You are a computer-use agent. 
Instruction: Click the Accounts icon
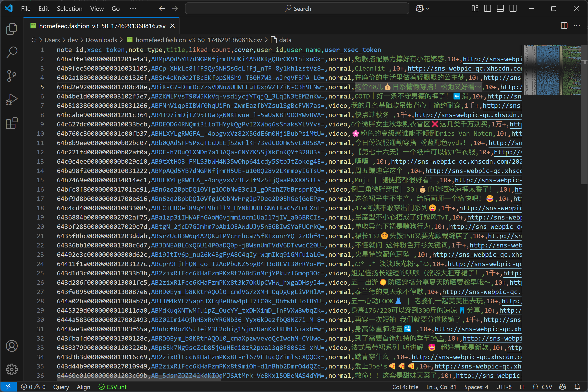click(12, 346)
